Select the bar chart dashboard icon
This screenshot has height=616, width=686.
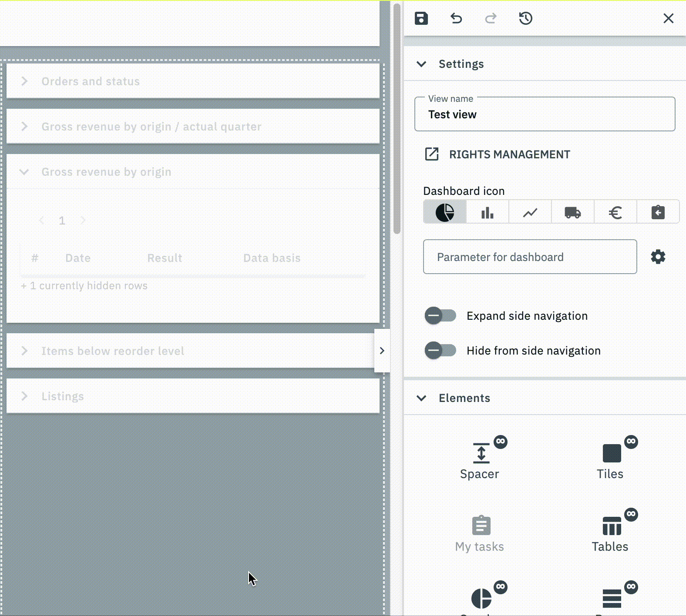coord(487,213)
